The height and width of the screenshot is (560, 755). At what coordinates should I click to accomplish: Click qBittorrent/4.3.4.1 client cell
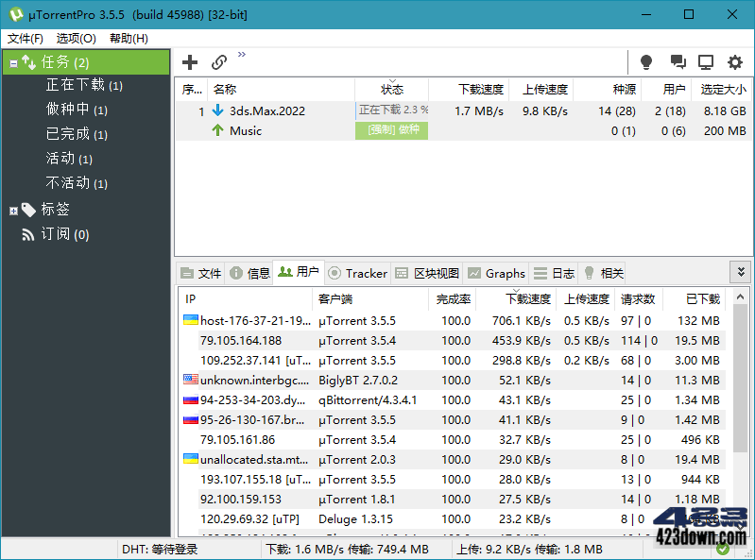click(x=368, y=399)
